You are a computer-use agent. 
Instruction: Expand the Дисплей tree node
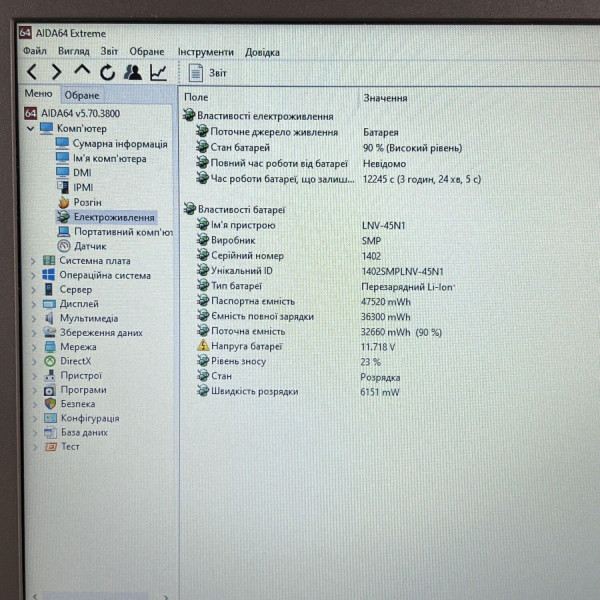pos(34,304)
